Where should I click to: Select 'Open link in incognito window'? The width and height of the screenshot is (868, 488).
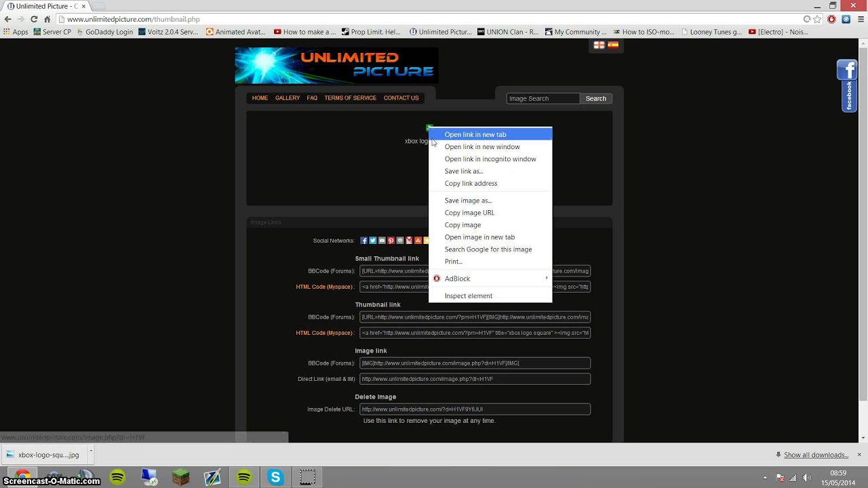490,159
